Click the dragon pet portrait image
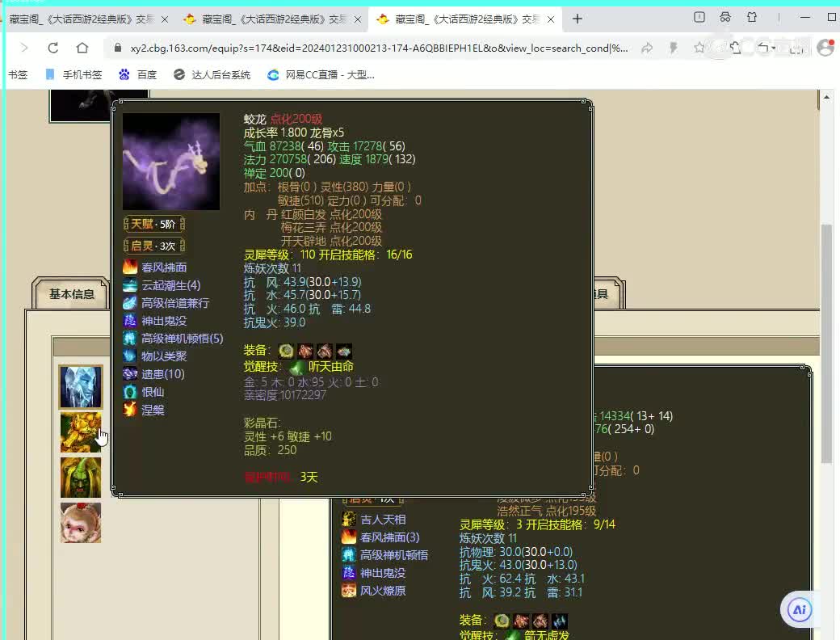This screenshot has width=840, height=640. coord(171,162)
